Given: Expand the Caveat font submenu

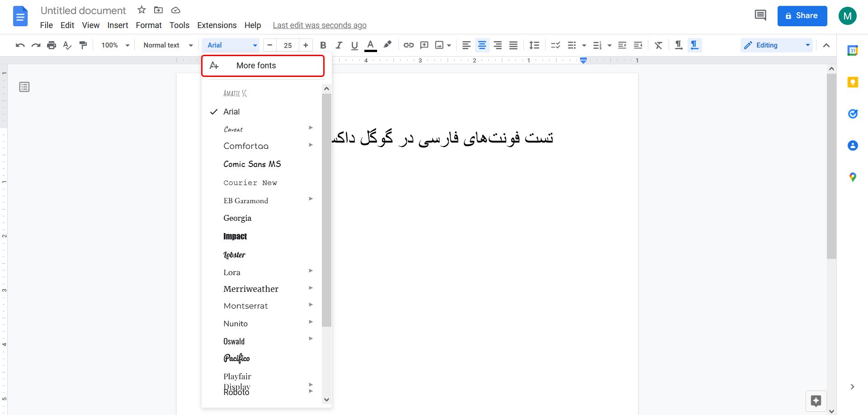Looking at the screenshot, I should (x=311, y=128).
